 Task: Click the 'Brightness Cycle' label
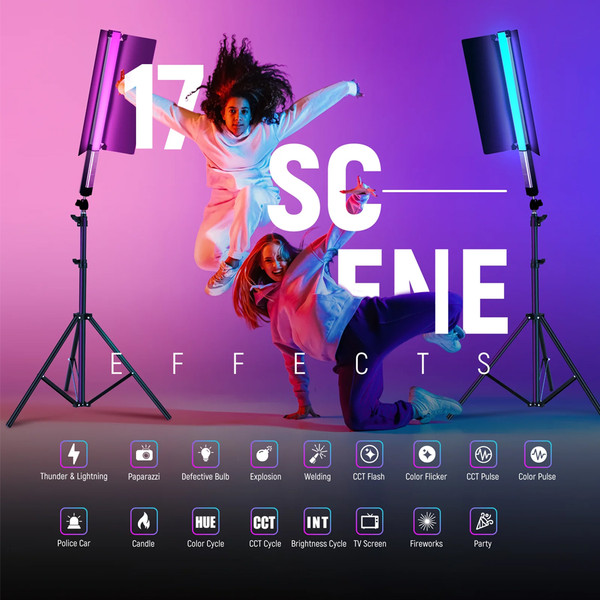pos(318,544)
